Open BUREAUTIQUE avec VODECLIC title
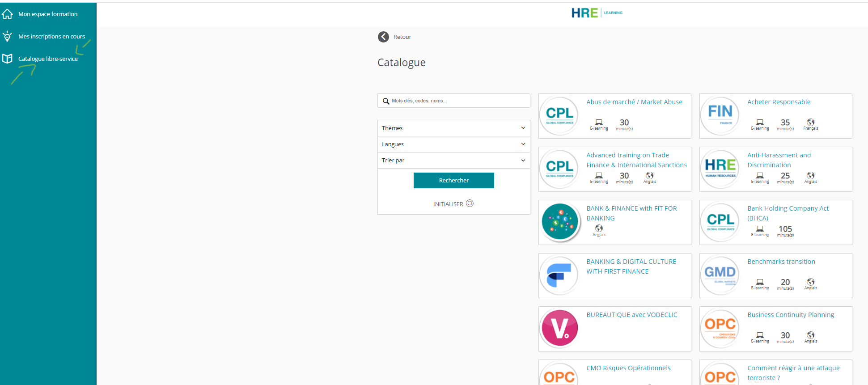The image size is (868, 385). point(632,315)
